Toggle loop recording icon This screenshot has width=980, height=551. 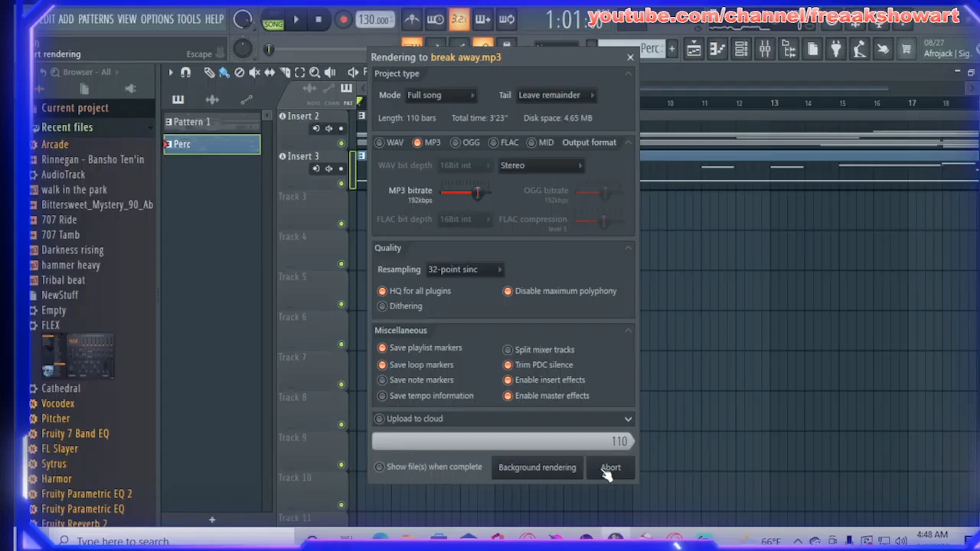507,19
